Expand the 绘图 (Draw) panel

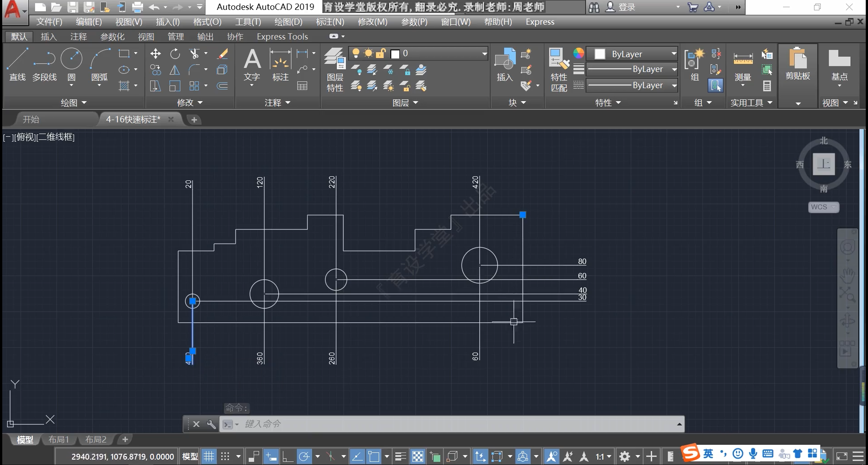tap(74, 103)
